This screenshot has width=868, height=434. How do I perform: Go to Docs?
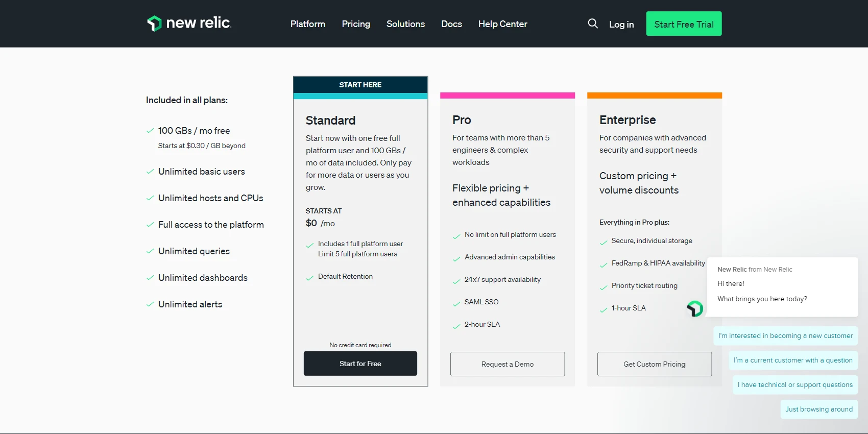pos(451,24)
